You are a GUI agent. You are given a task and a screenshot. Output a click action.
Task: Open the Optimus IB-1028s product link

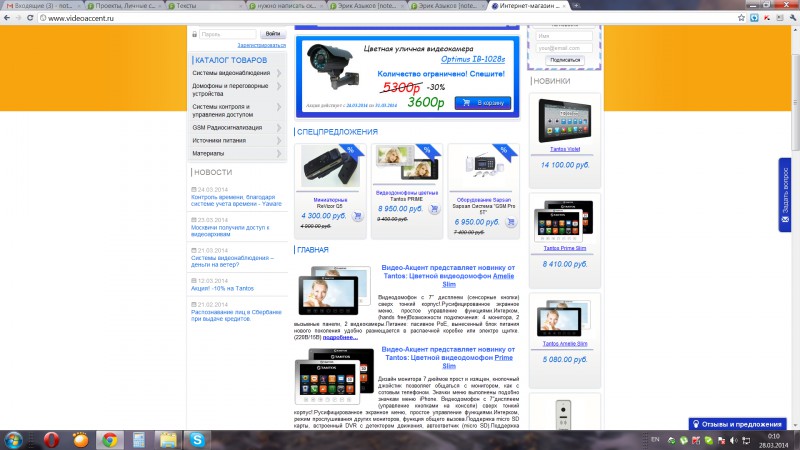pyautogui.click(x=473, y=59)
